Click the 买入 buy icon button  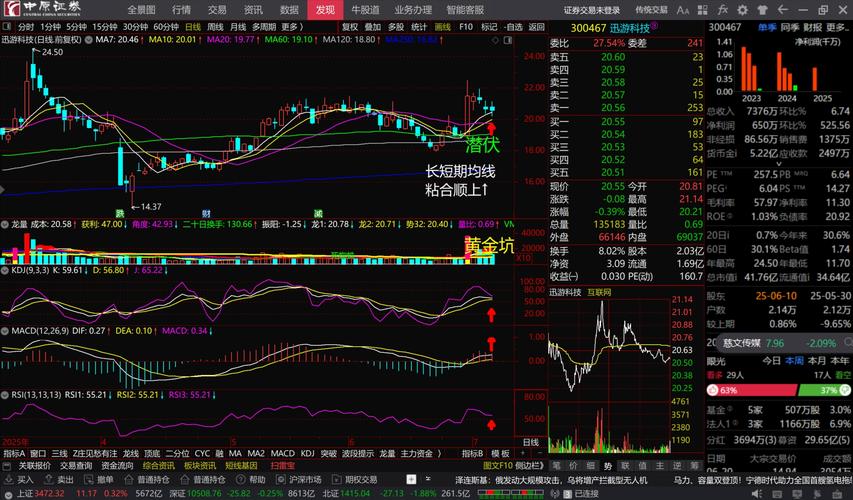18,479
